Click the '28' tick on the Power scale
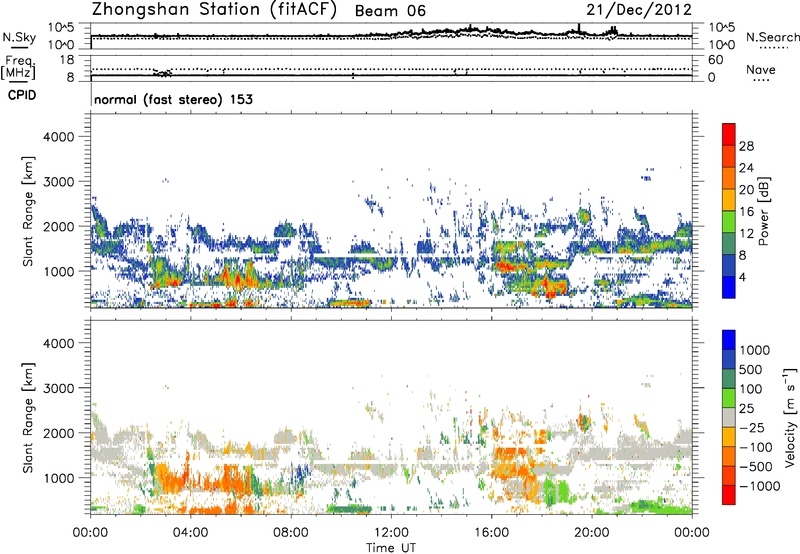Viewport: 800px width, 554px height. pos(746,146)
